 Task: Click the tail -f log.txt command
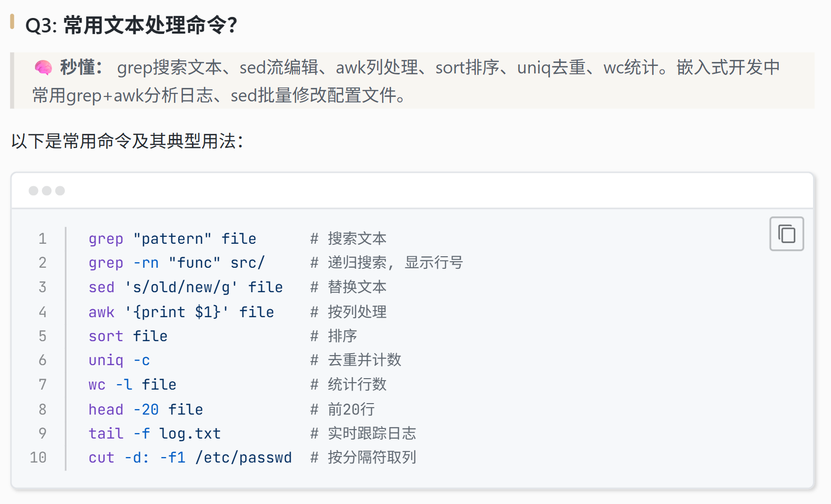pyautogui.click(x=154, y=434)
